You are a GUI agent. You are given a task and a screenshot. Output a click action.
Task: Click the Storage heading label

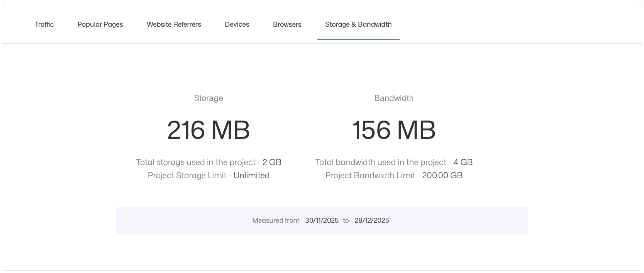click(208, 98)
